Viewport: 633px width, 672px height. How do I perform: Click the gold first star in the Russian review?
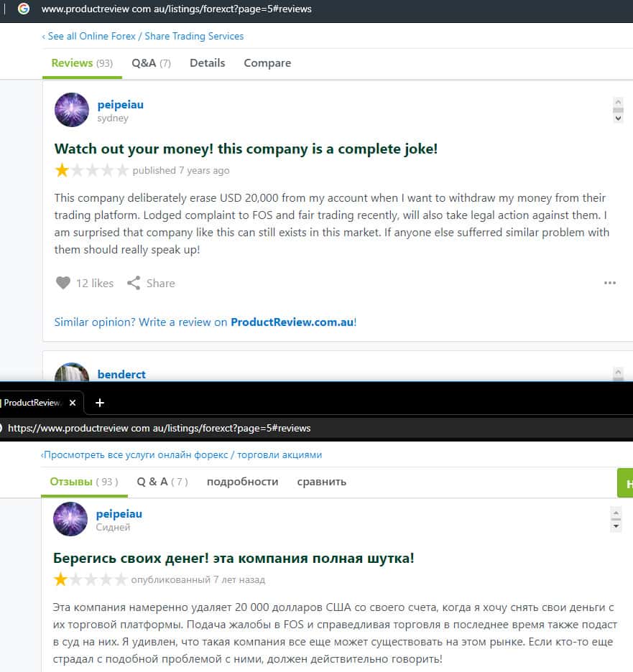click(60, 579)
